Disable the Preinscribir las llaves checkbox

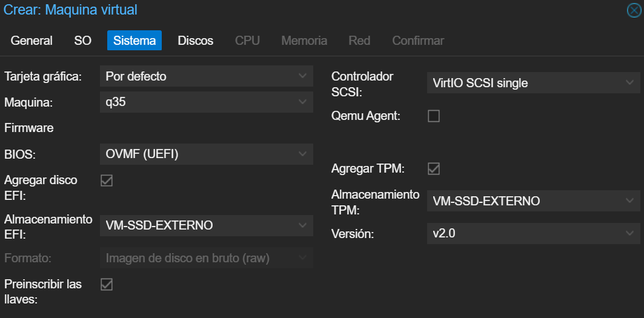click(107, 284)
